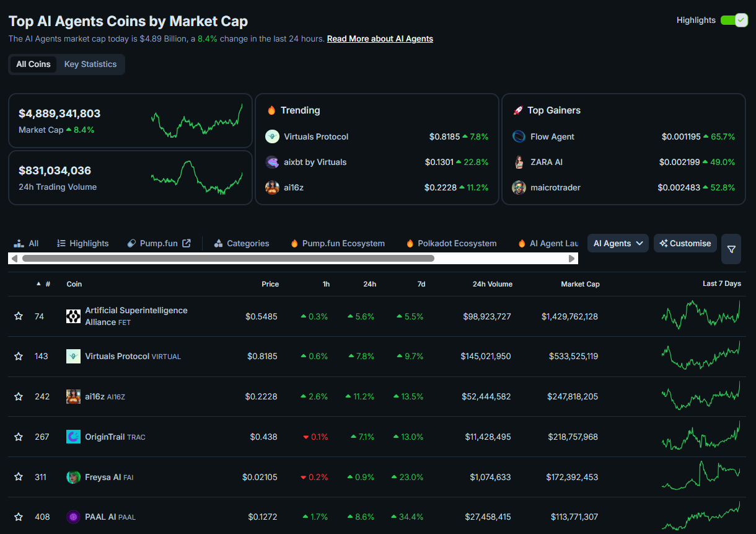Star the OriginTrail coin row
The width and height of the screenshot is (756, 534).
(19, 437)
